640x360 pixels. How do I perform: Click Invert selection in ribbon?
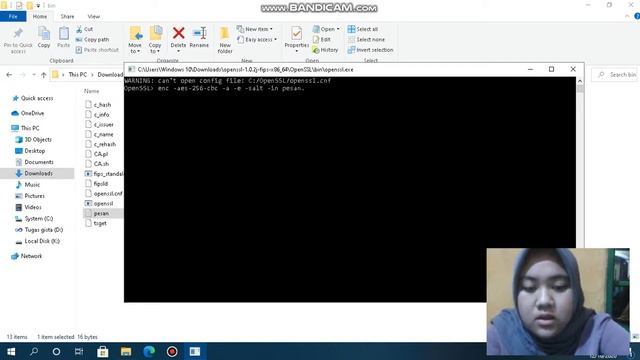pyautogui.click(x=371, y=50)
